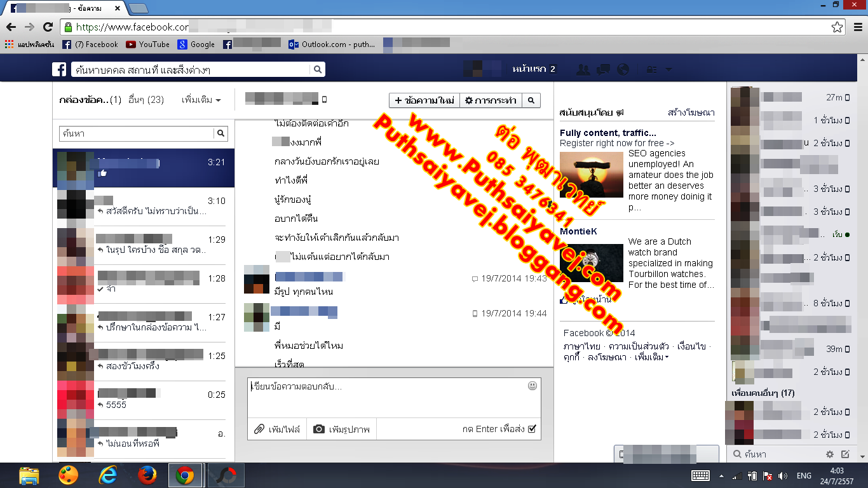Open ความเป็นส่วนตัว privacy link
The width and height of the screenshot is (868, 488).
tap(639, 346)
